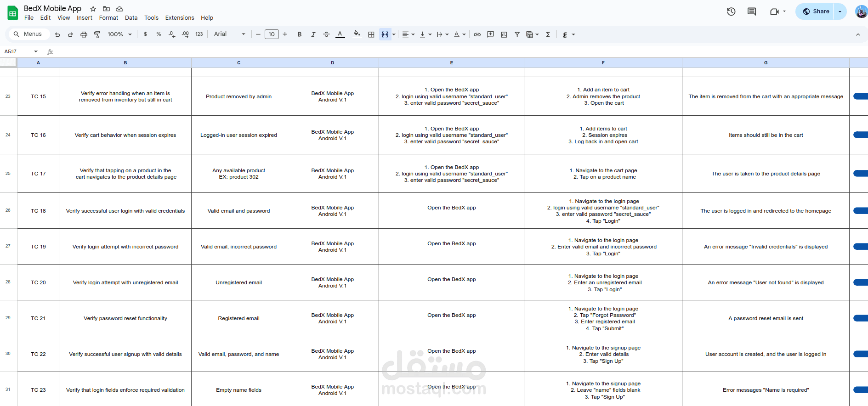Open the View menu
This screenshot has width=868, height=406.
point(64,18)
